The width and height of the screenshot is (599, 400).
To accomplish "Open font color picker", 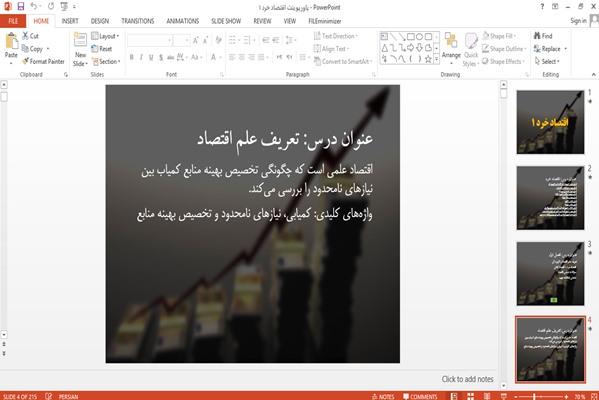I will coord(215,57).
